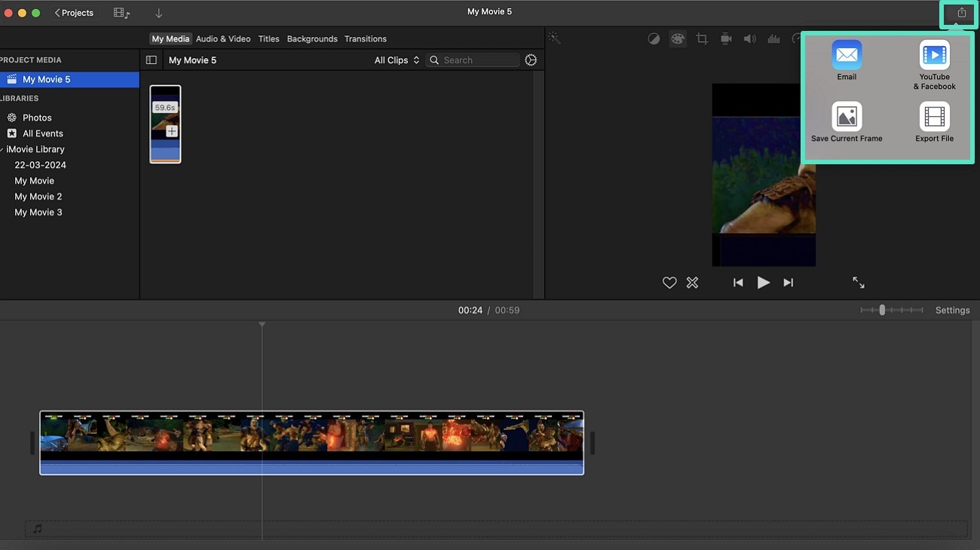Share to YouTube & Facebook
The width and height of the screenshot is (980, 550).
pyautogui.click(x=934, y=66)
